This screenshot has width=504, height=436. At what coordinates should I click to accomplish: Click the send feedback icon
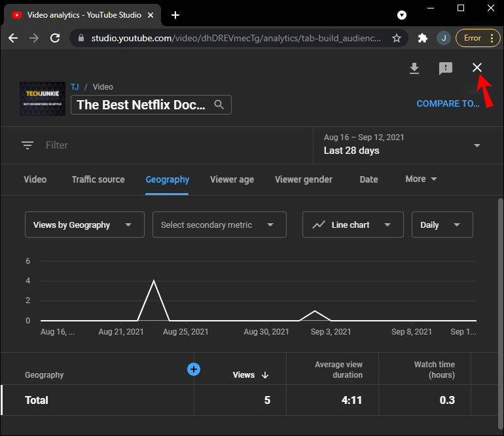pyautogui.click(x=446, y=69)
